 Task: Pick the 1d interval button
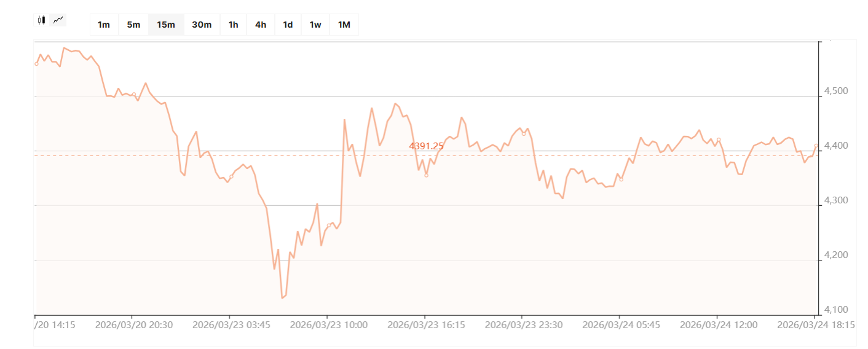288,25
